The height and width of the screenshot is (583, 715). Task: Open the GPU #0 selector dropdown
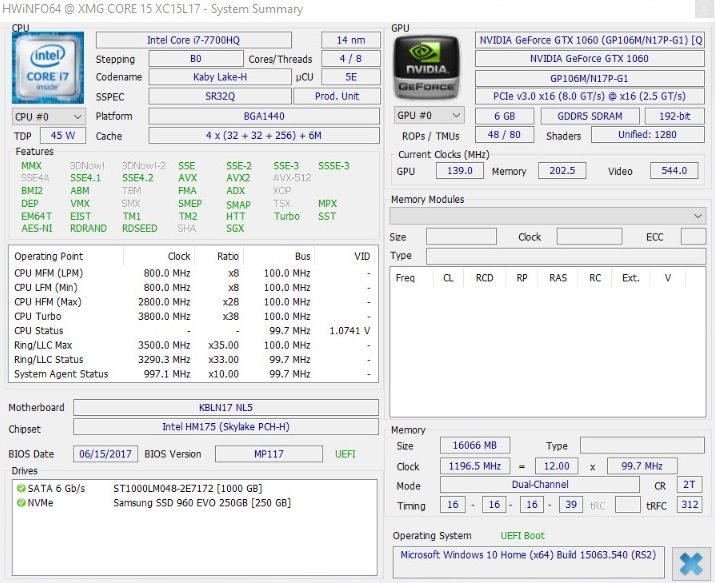[x=429, y=115]
